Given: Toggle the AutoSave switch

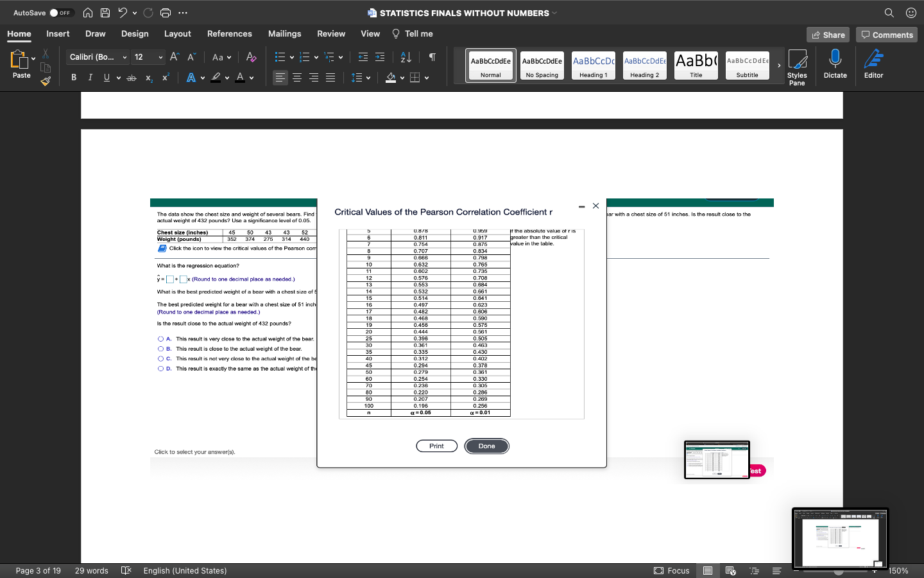Looking at the screenshot, I should (62, 13).
